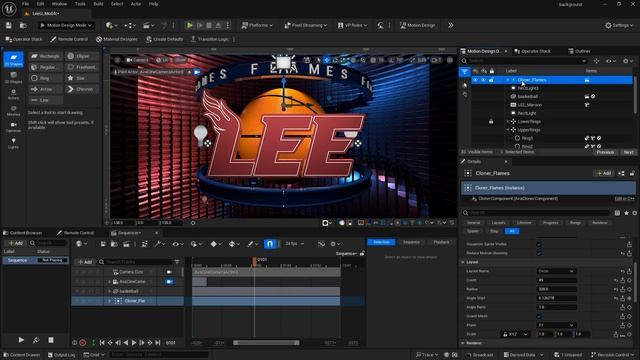Open the 3D Shapes palette category
This screenshot has width=640, height=360.
(x=13, y=77)
